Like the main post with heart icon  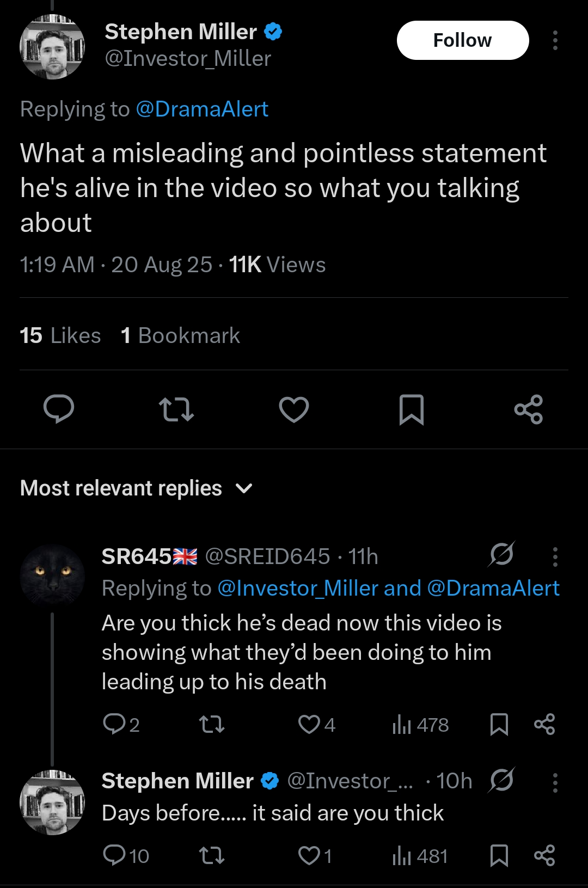(294, 409)
